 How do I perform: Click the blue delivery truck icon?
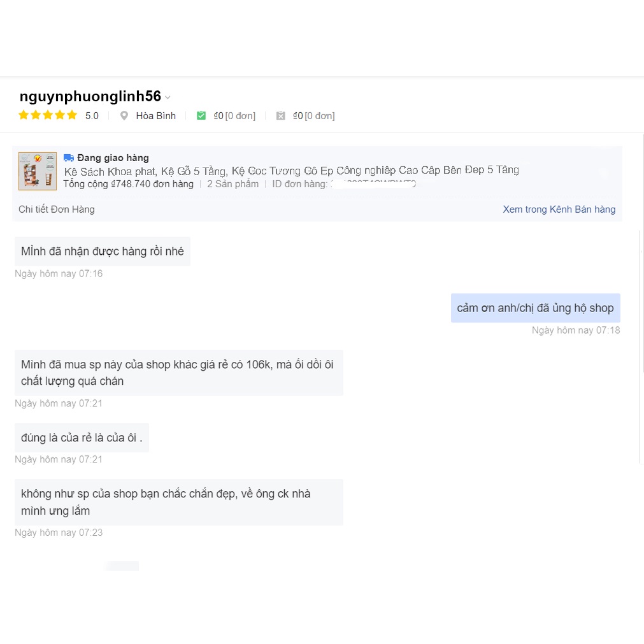(69, 158)
